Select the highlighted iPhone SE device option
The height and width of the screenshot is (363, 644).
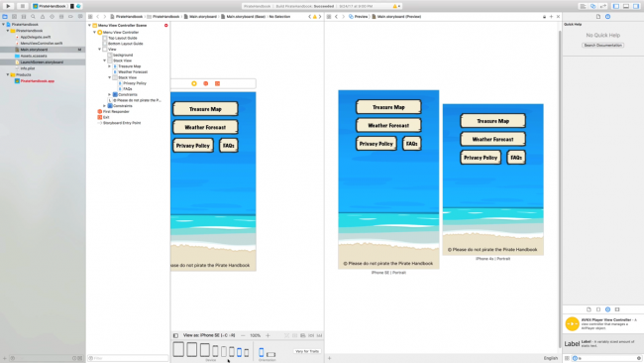point(239,352)
